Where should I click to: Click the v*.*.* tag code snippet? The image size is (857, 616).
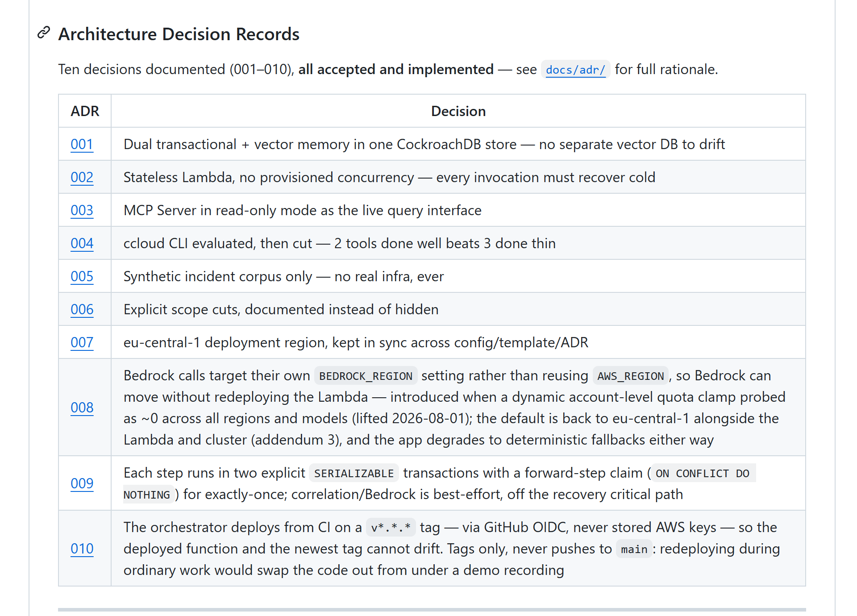point(391,528)
